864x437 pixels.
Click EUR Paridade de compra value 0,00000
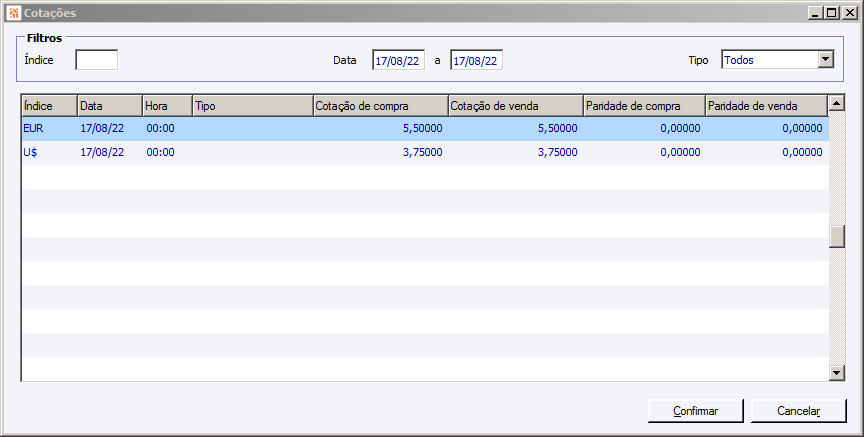[x=681, y=128]
